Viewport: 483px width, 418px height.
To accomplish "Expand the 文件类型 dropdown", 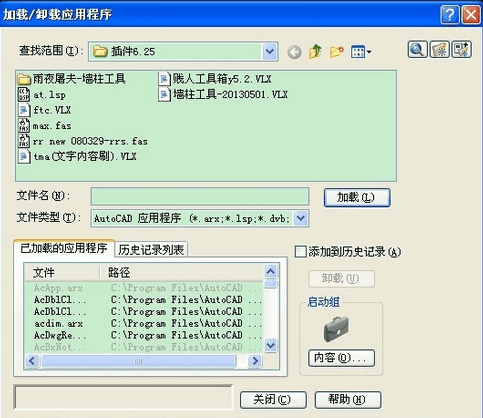I will (301, 218).
